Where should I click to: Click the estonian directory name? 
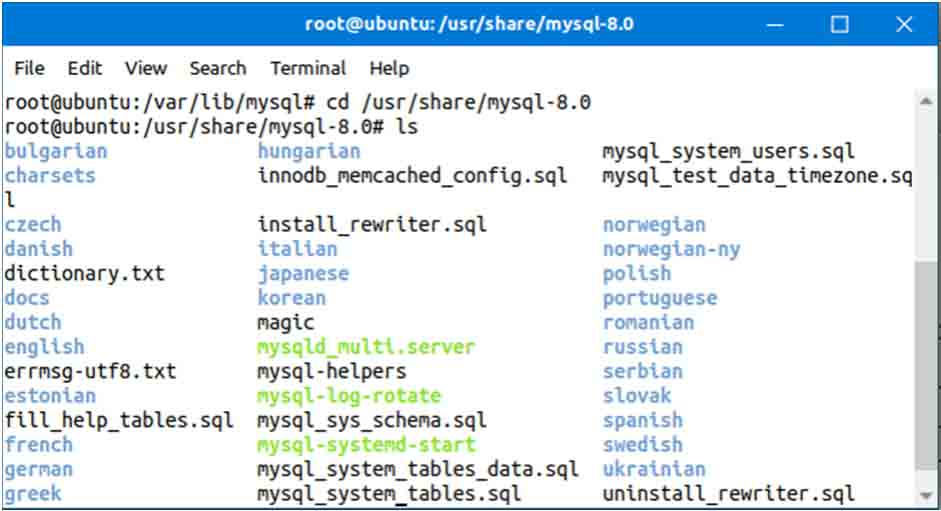coord(50,396)
